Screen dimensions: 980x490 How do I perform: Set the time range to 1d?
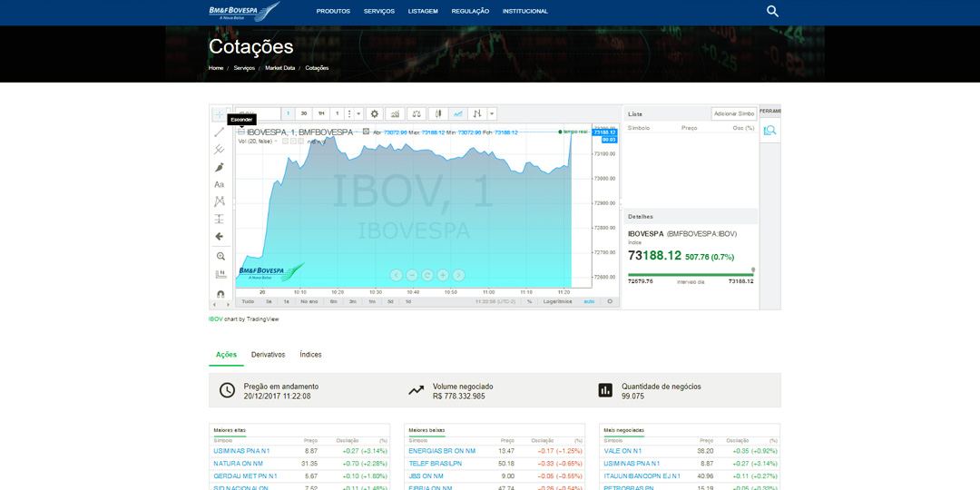(408, 301)
